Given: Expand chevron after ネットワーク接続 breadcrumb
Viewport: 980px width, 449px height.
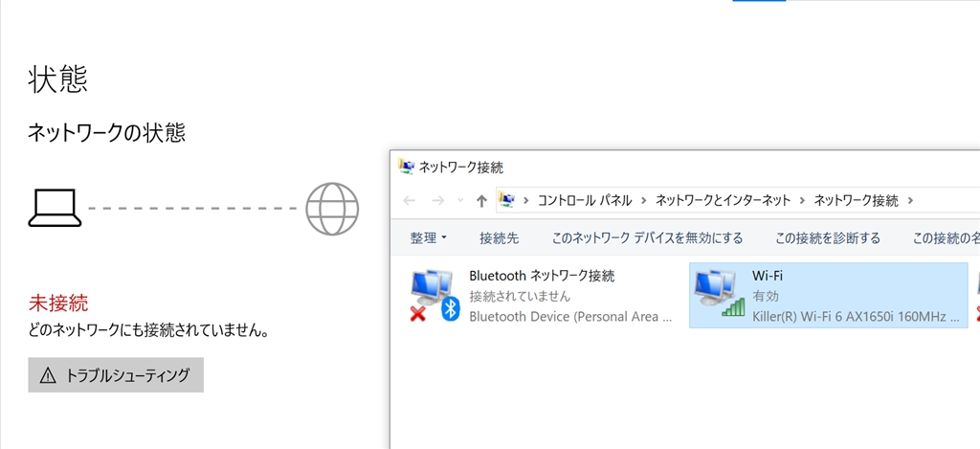Looking at the screenshot, I should pos(910,201).
